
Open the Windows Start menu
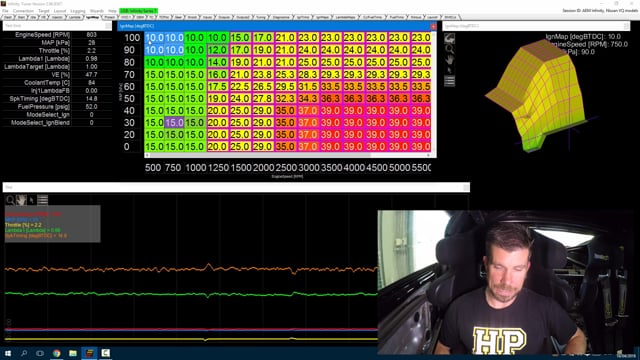coord(8,353)
